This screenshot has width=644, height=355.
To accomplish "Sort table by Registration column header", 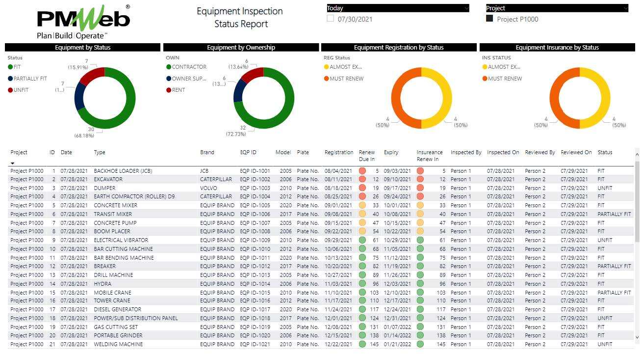I will [x=338, y=152].
